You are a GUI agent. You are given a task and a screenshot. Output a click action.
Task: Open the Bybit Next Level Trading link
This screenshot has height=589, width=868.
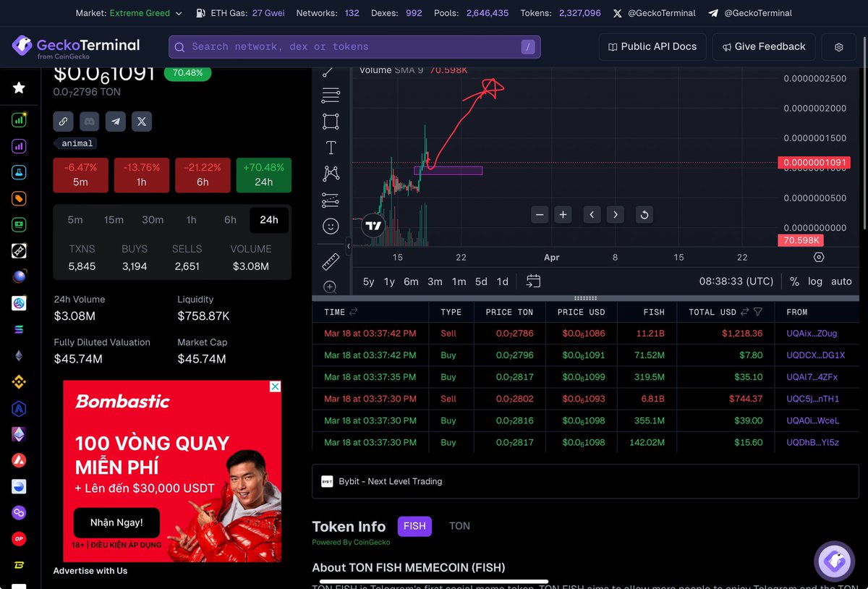(x=585, y=481)
